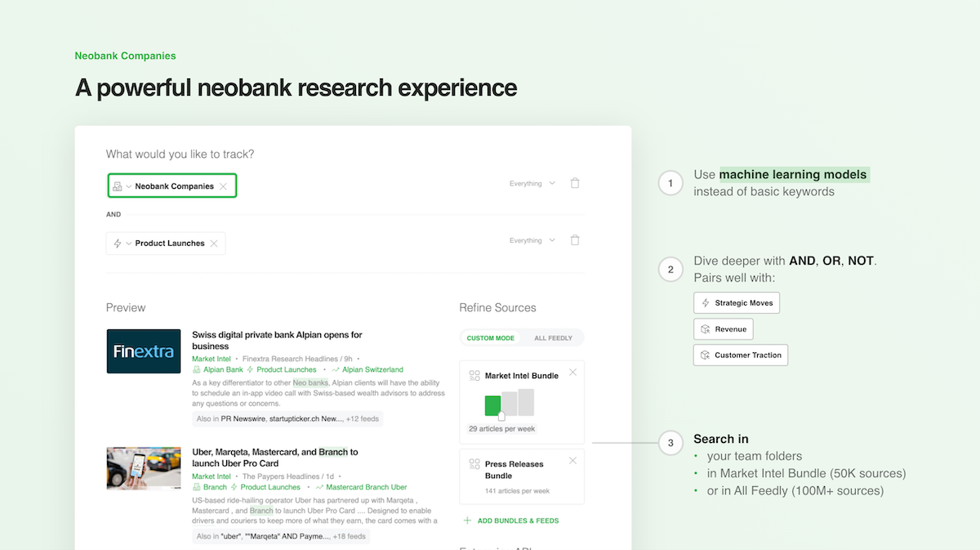Viewport: 980px width, 550px height.
Task: Click Finextra Research Headlines source text
Action: pos(292,359)
